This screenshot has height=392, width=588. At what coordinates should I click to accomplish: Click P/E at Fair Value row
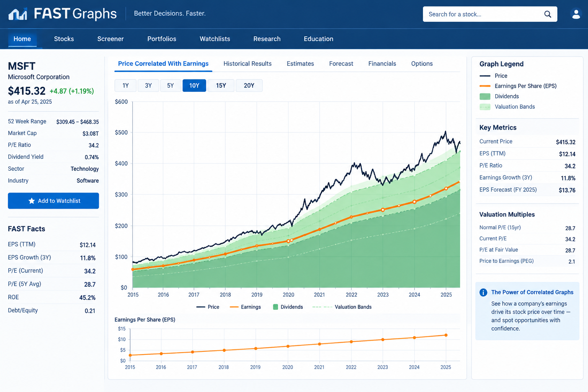pos(528,250)
